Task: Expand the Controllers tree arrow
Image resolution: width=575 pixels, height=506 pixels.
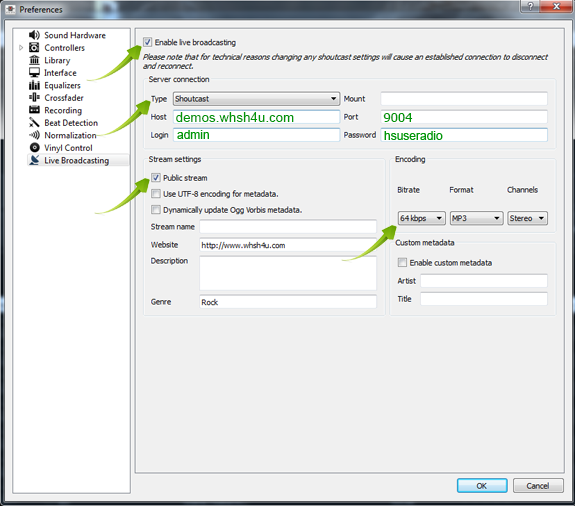Action: click(x=21, y=48)
